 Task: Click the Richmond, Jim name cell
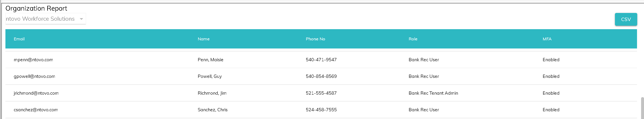pos(212,93)
